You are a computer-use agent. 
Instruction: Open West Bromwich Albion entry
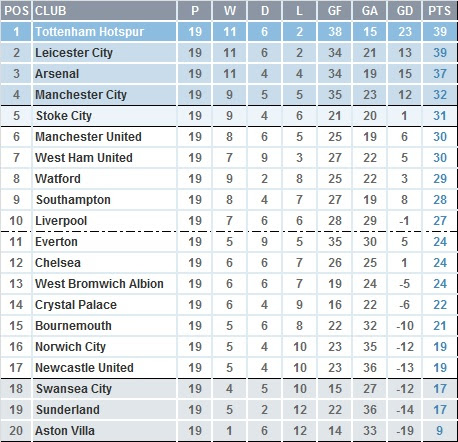99,284
